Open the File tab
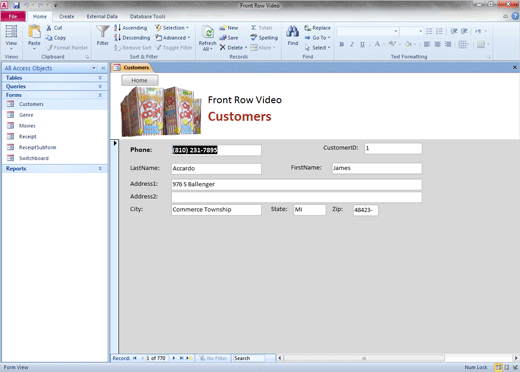The height and width of the screenshot is (372, 520). pos(13,16)
